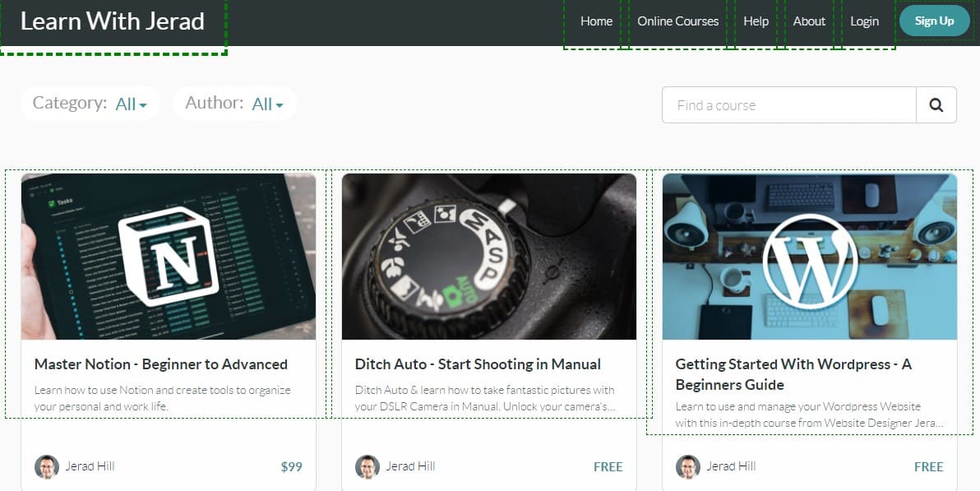Click the Find a course search field
980x491 pixels.
(789, 105)
